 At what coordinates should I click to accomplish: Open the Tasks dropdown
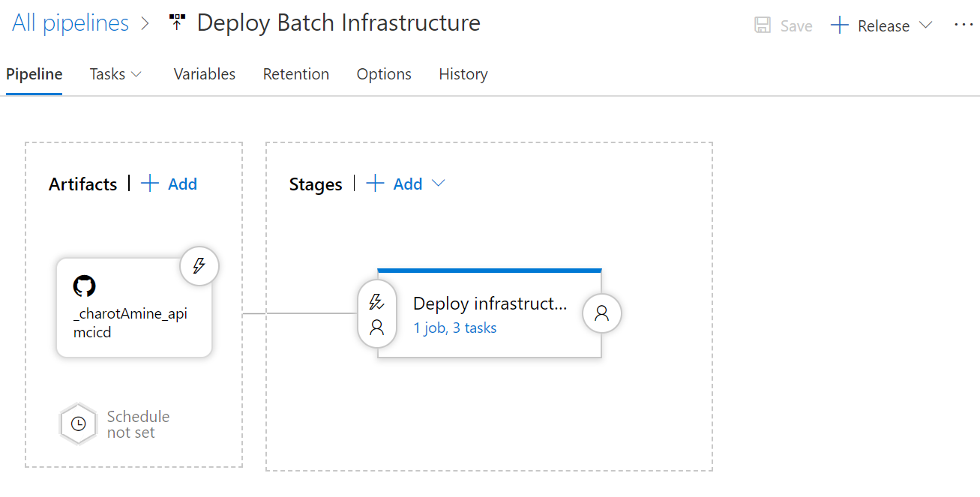tap(115, 74)
